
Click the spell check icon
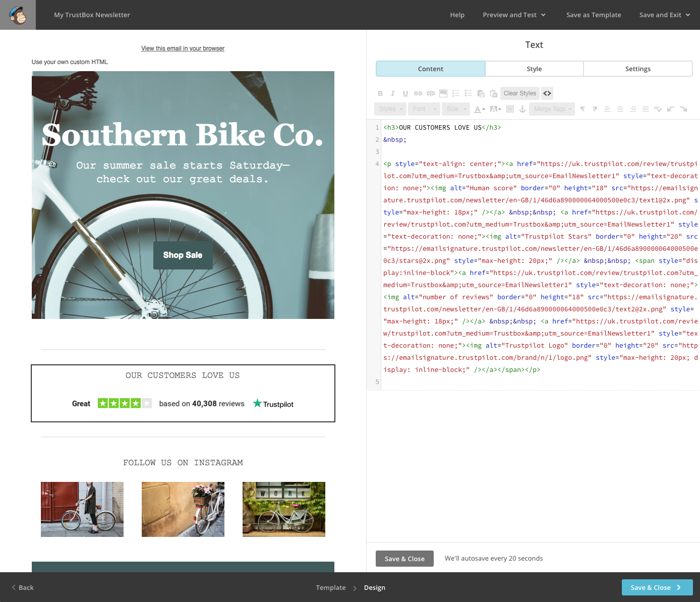click(658, 109)
